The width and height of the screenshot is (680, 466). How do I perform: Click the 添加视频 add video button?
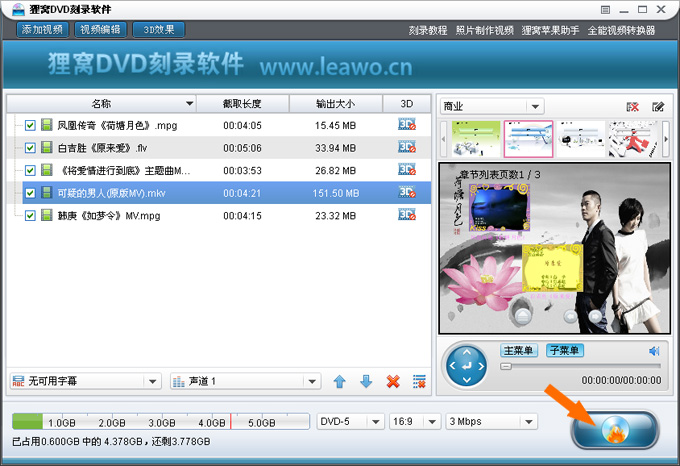[42, 30]
